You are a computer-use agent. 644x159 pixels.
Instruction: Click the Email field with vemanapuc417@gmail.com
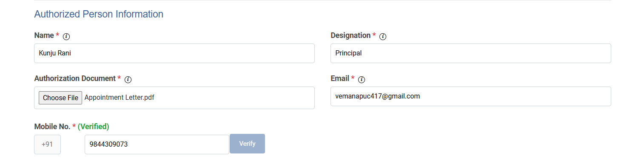coord(471,96)
